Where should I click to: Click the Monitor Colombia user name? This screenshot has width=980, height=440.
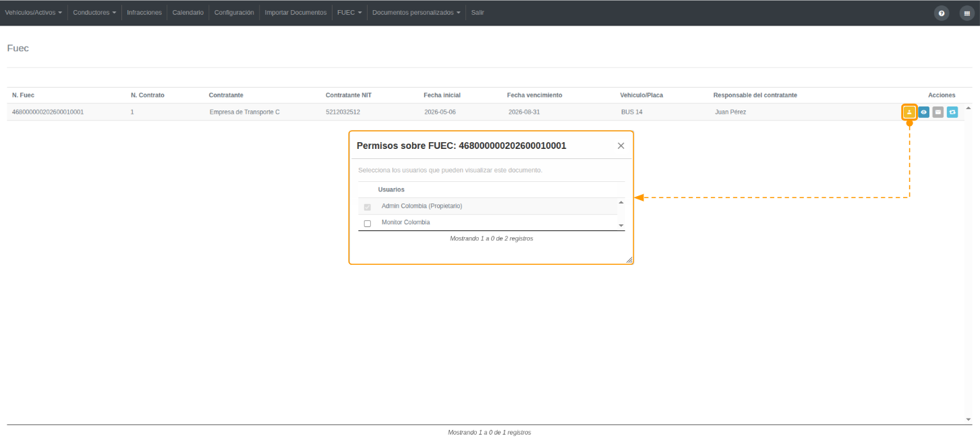coord(406,222)
